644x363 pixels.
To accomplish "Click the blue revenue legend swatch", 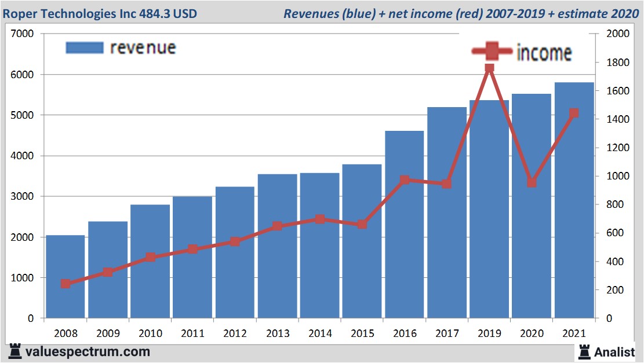I will pyautogui.click(x=84, y=47).
